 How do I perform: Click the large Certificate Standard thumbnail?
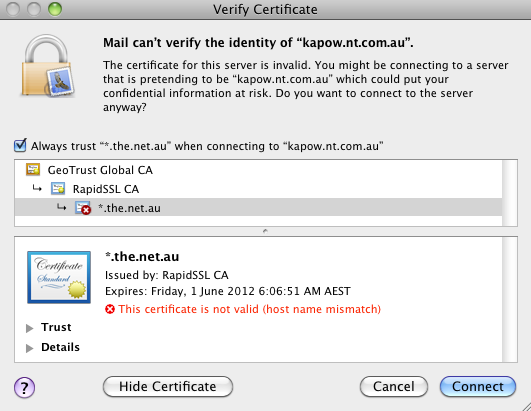pyautogui.click(x=59, y=277)
